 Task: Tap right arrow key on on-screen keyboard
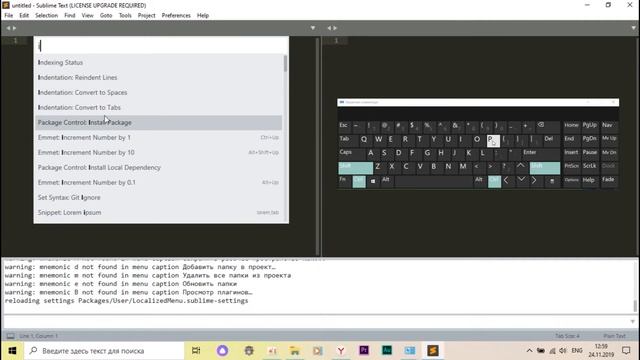coord(534,181)
